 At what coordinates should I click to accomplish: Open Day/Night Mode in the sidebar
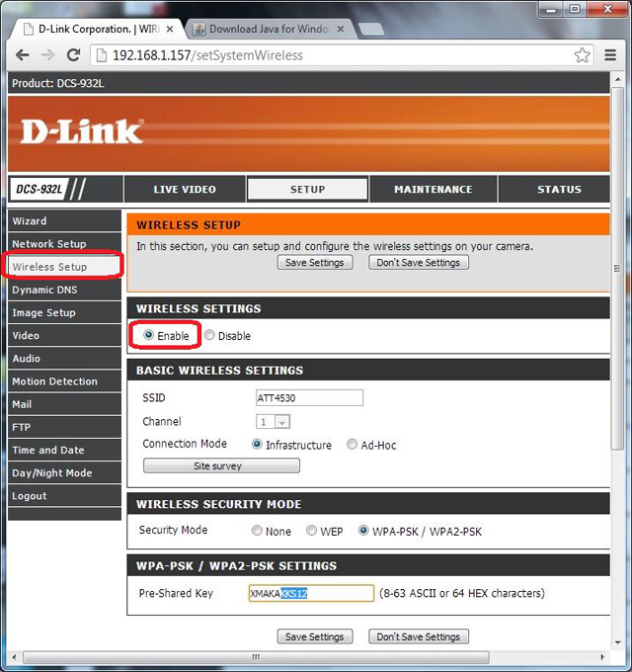(x=64, y=472)
